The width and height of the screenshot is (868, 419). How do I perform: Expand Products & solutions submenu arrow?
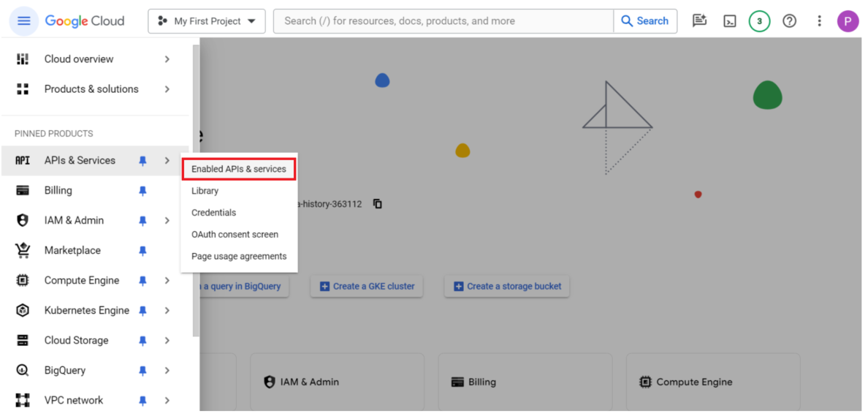pyautogui.click(x=167, y=89)
